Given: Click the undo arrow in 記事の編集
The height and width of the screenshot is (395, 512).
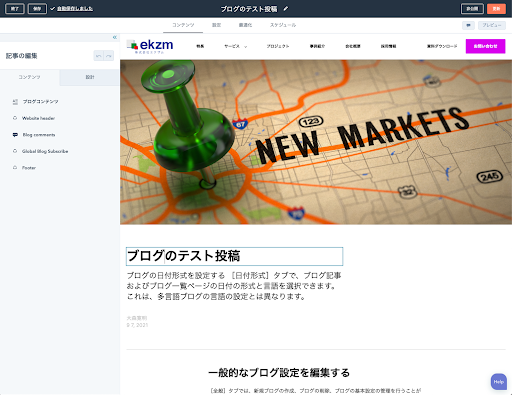Looking at the screenshot, I should tap(98, 56).
